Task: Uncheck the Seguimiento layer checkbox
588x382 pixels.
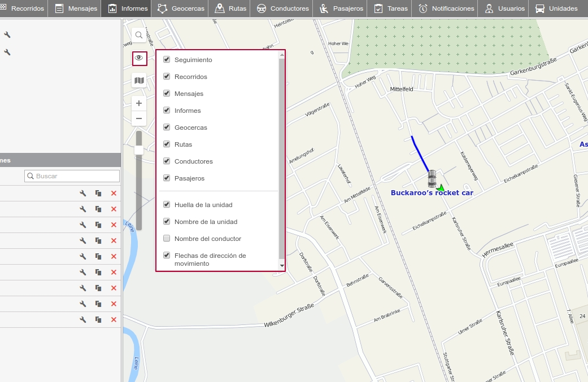Action: (x=167, y=59)
